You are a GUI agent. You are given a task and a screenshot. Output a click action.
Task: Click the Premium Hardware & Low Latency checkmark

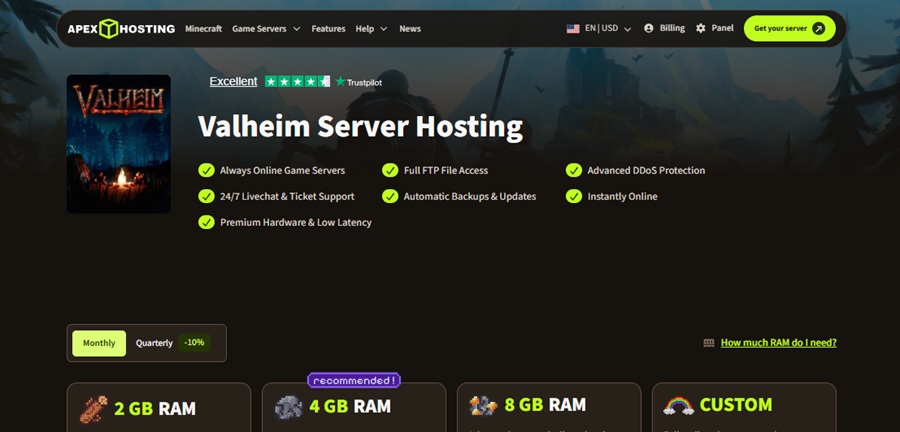coord(206,222)
